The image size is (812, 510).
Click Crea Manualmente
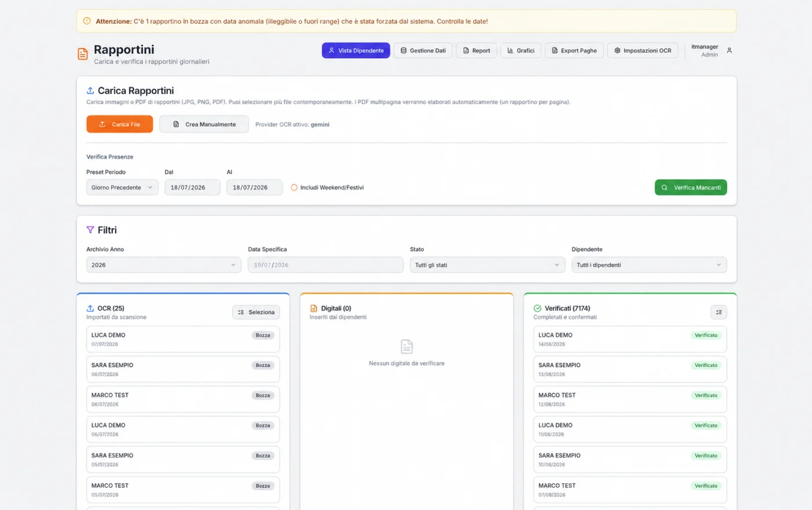[x=204, y=124]
